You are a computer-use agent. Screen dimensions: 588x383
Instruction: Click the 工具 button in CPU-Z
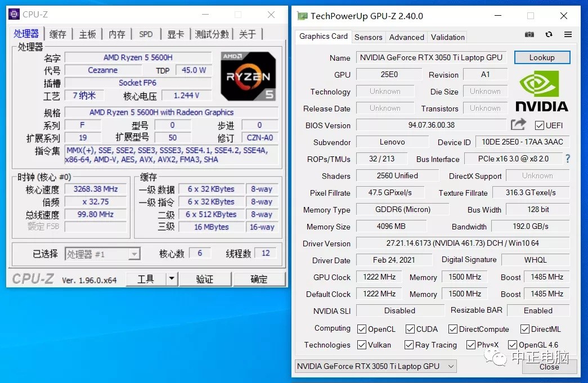(146, 279)
